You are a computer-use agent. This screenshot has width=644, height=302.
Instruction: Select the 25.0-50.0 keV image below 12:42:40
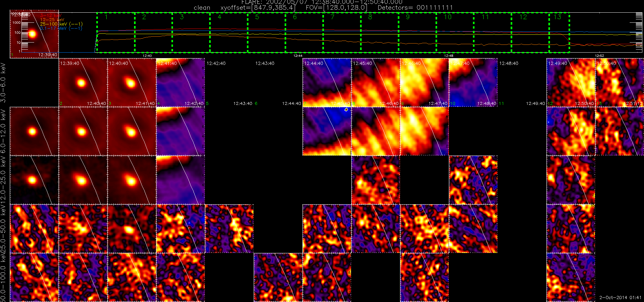click(229, 229)
